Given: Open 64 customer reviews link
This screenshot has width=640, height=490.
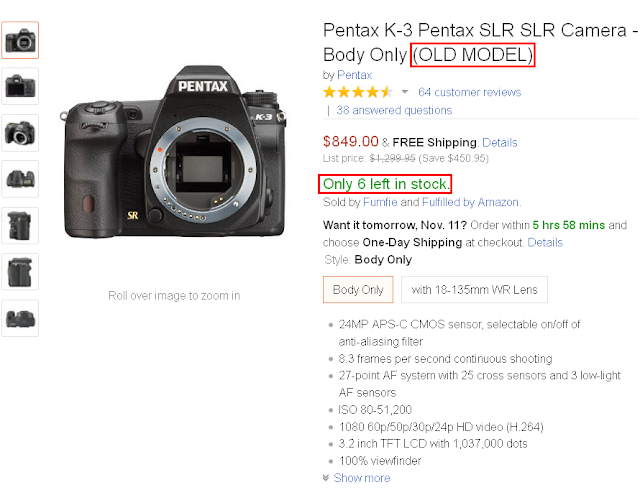Looking at the screenshot, I should pyautogui.click(x=469, y=92).
